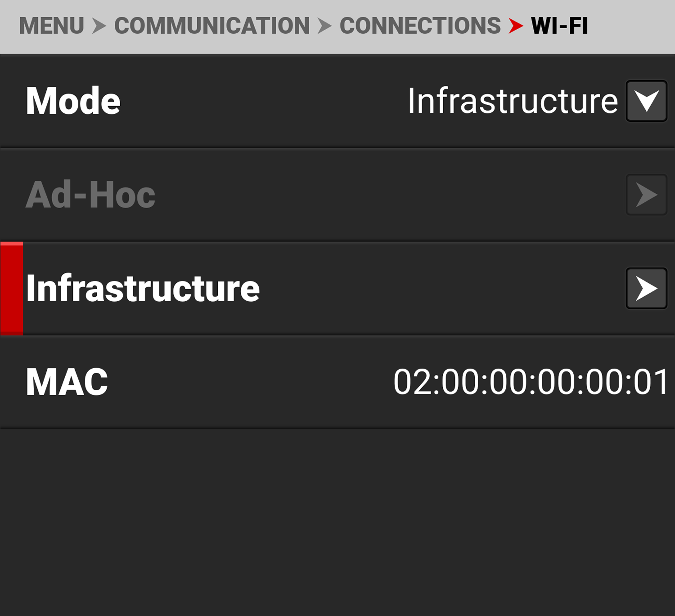Viewport: 675px width, 616px height.
Task: Click the MAC row label
Action: coord(67,382)
